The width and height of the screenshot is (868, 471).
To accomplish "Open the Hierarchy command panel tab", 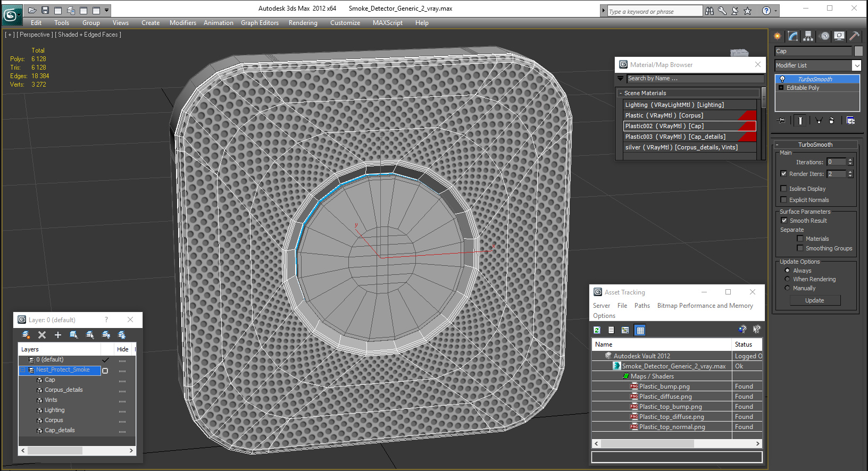I will point(808,36).
